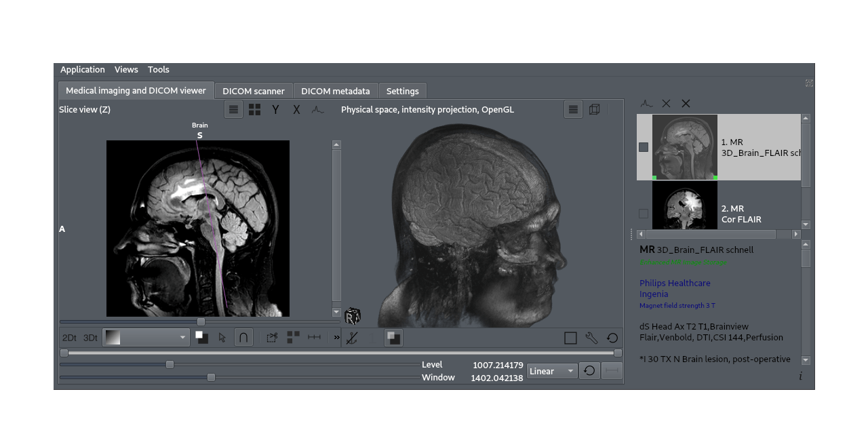Image resolution: width=868 pixels, height=434 pixels.
Task: Toggle the arch-shaped tool button
Action: tap(243, 337)
